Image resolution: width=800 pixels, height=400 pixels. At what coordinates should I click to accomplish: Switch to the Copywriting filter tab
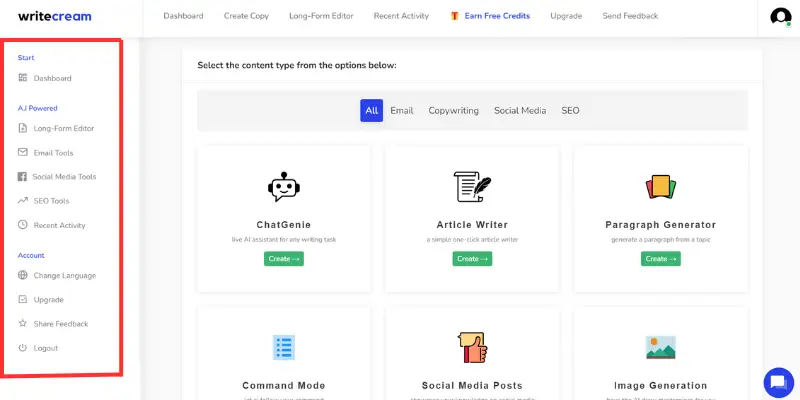(454, 110)
